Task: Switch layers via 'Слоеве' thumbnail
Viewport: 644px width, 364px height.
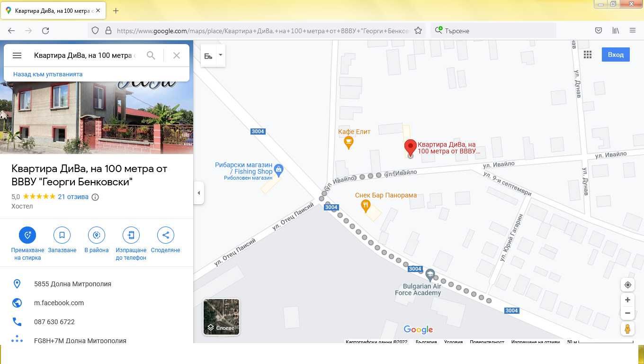Action: coord(221,317)
